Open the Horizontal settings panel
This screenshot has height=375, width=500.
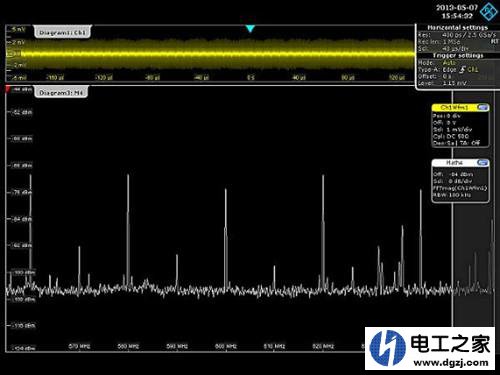(457, 27)
